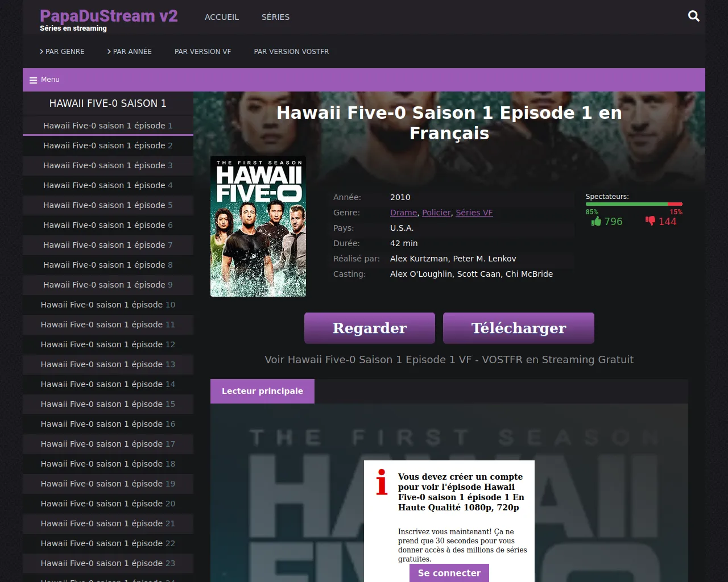Expand the PAR GENRE dropdown
The image size is (728, 582).
(62, 52)
